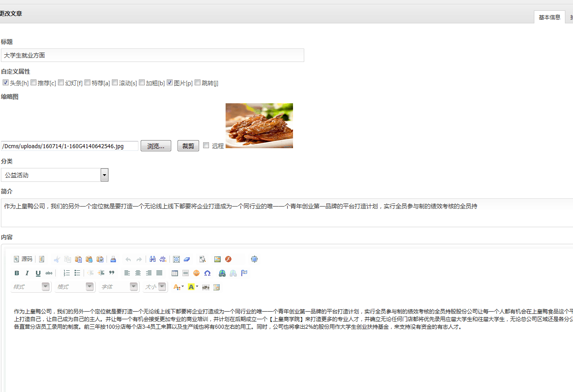Viewport: 573px width, 392px height.
Task: Open the yellow background color picker
Action: pyautogui.click(x=193, y=287)
